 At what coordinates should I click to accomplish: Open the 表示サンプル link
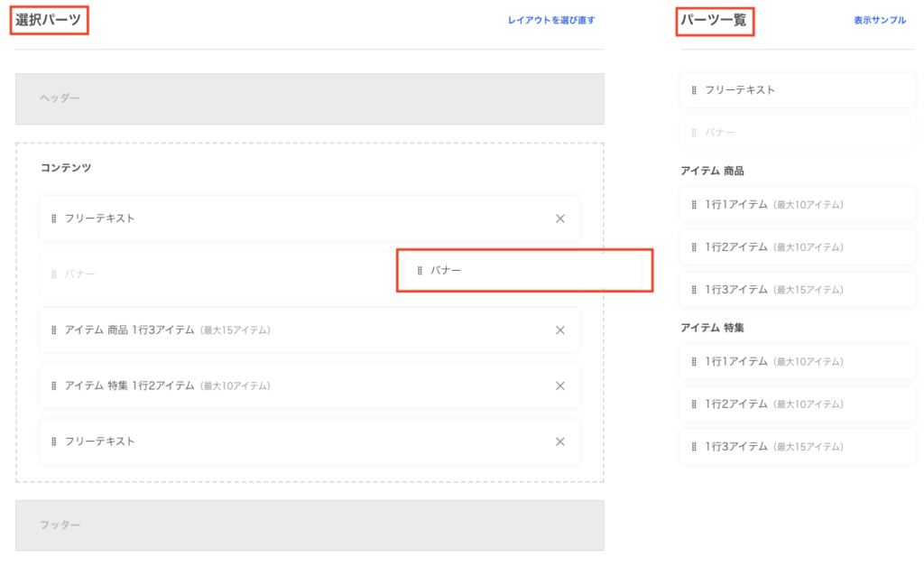tap(879, 21)
